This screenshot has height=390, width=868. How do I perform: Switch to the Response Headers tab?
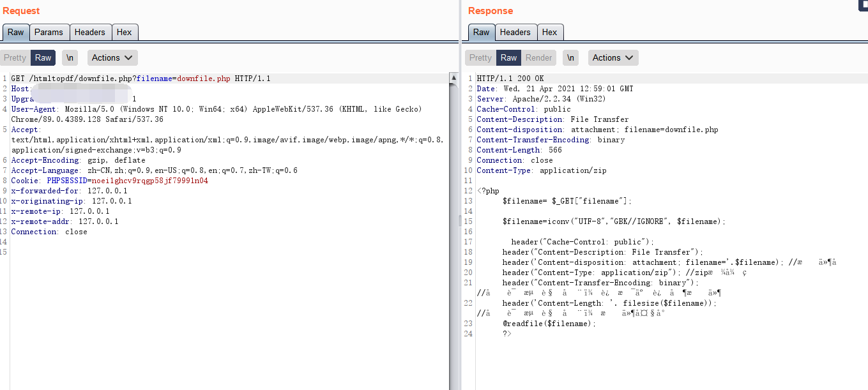515,32
